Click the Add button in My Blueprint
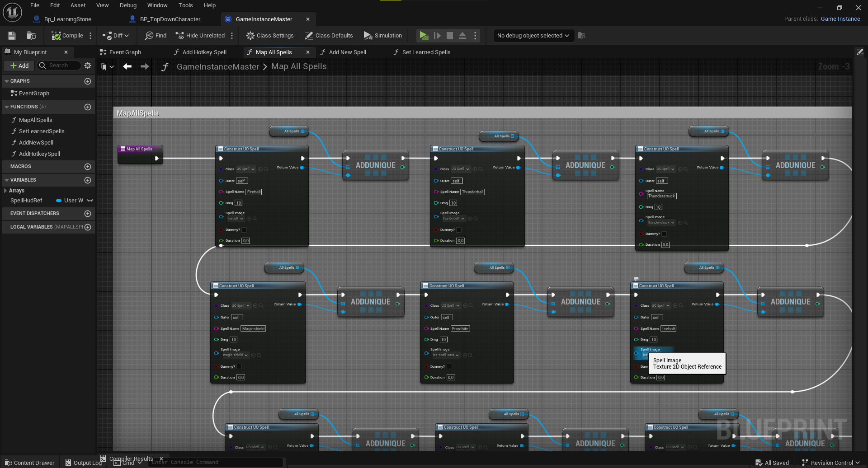Viewport: 868px width, 468px height. click(19, 66)
